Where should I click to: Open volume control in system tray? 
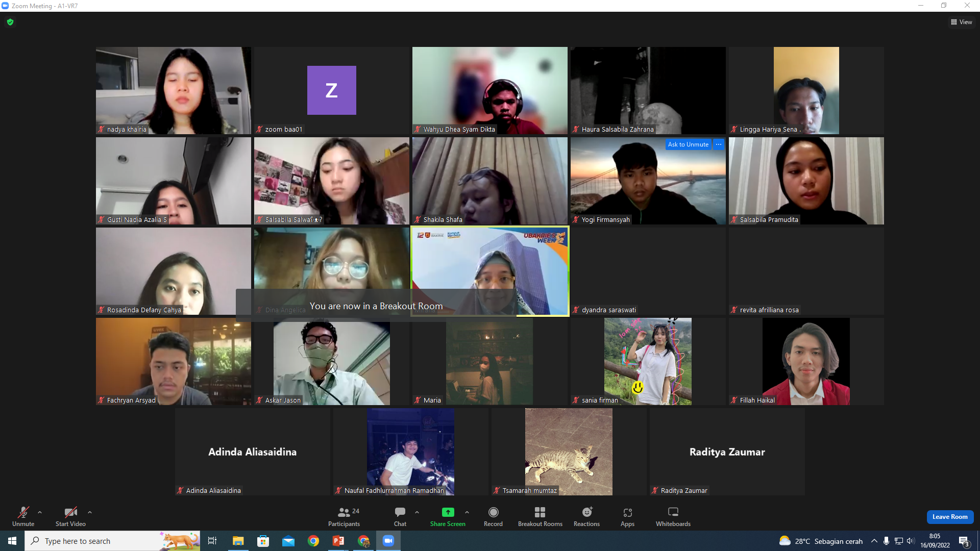pyautogui.click(x=911, y=541)
